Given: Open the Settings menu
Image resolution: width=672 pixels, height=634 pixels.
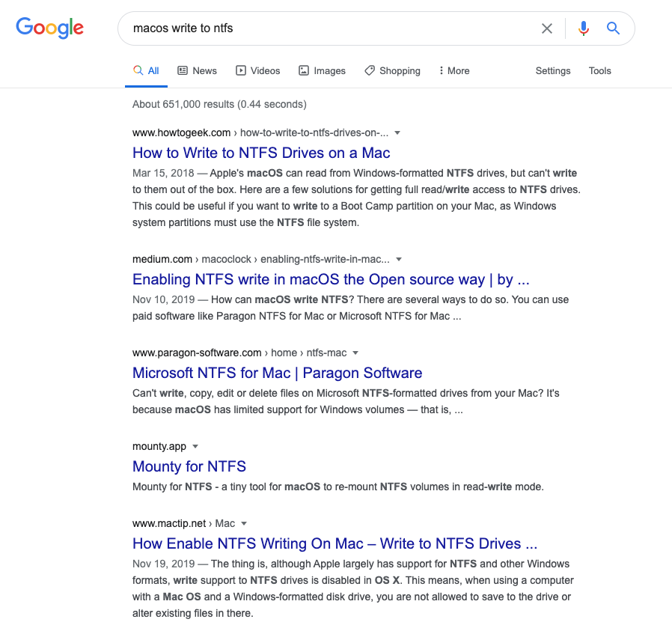Looking at the screenshot, I should [x=553, y=70].
